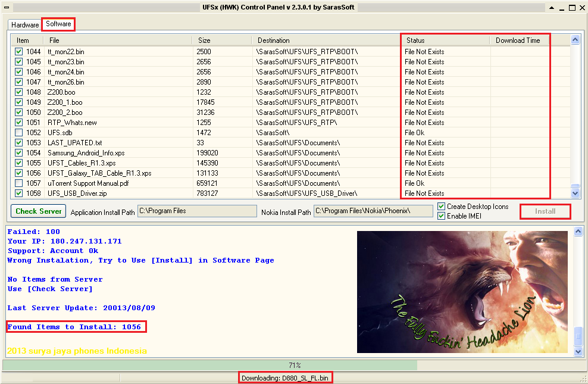588x384 pixels.
Task: Toggle Enable IMEI checkbox
Action: (x=442, y=216)
